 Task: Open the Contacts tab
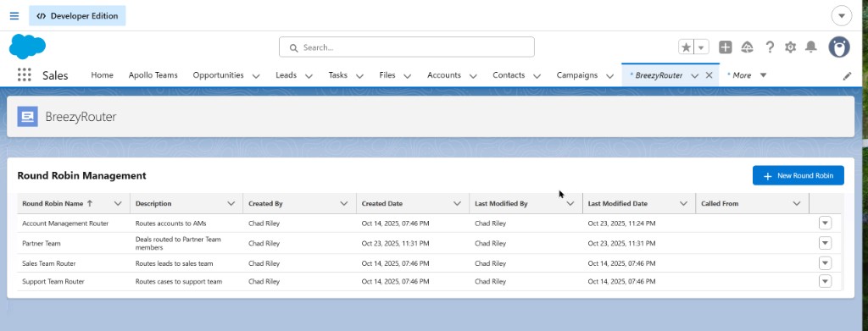pyautogui.click(x=509, y=75)
